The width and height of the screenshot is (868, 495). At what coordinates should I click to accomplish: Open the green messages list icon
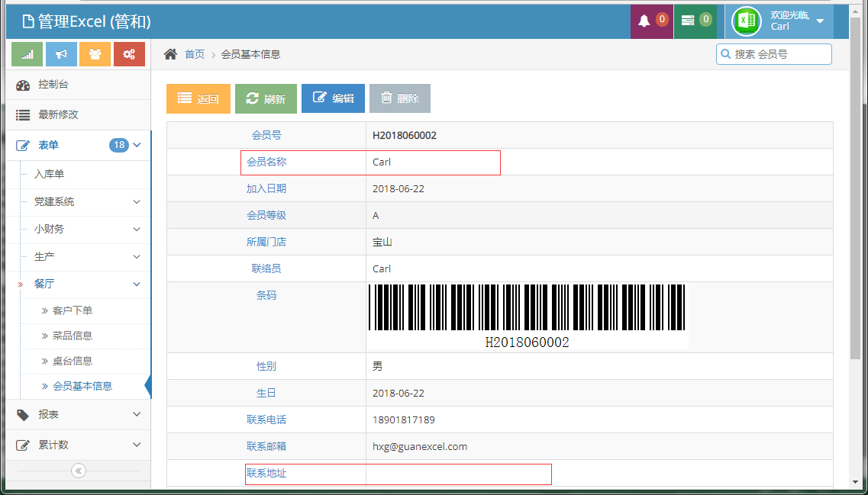[688, 21]
